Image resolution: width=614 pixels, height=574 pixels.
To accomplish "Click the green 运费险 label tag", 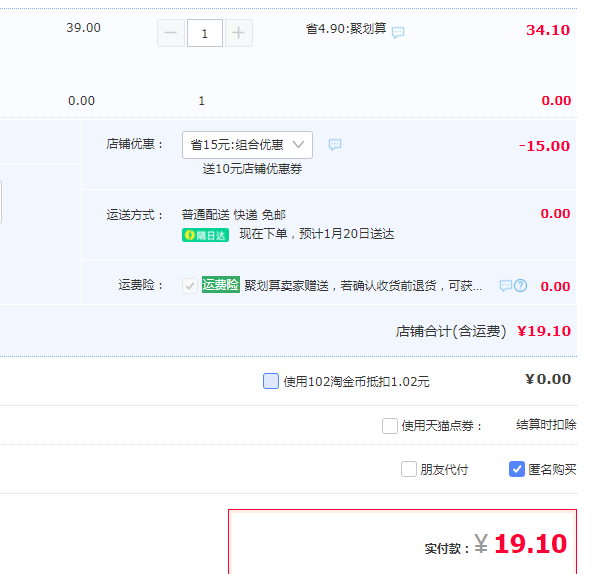I will pyautogui.click(x=221, y=285).
